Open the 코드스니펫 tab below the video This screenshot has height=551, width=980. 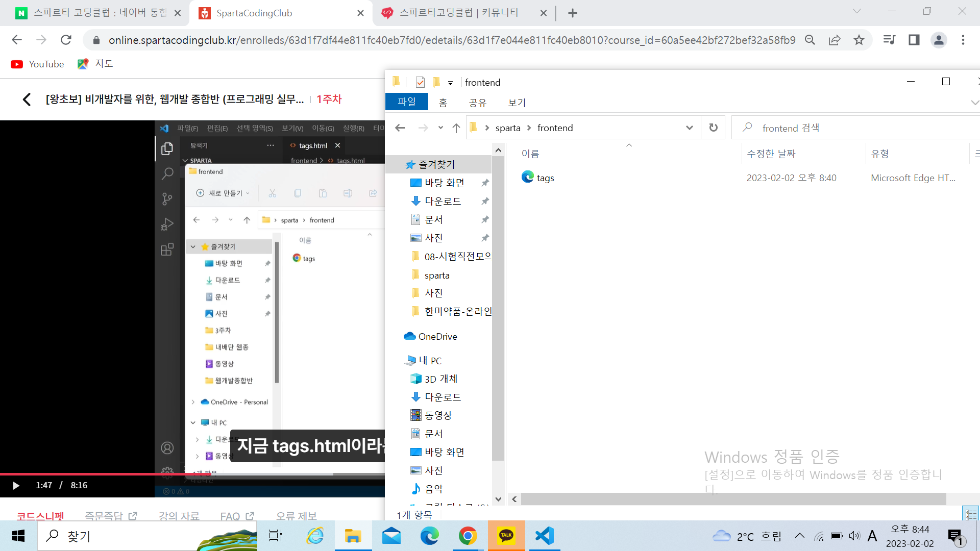[x=40, y=516]
